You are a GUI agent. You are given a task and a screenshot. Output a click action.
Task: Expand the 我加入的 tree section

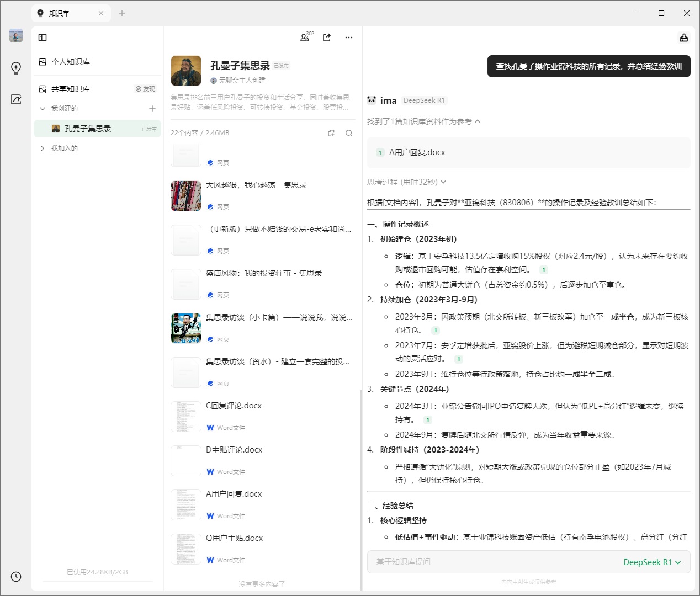click(43, 148)
